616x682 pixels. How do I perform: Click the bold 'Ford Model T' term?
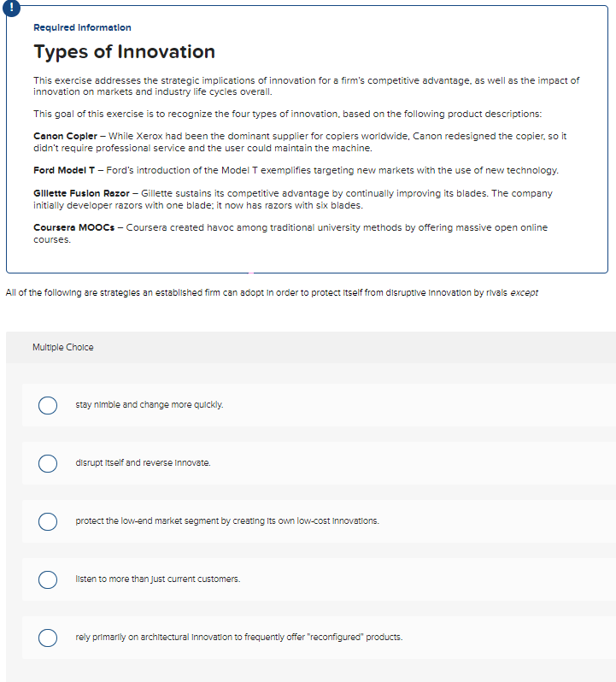(66, 170)
